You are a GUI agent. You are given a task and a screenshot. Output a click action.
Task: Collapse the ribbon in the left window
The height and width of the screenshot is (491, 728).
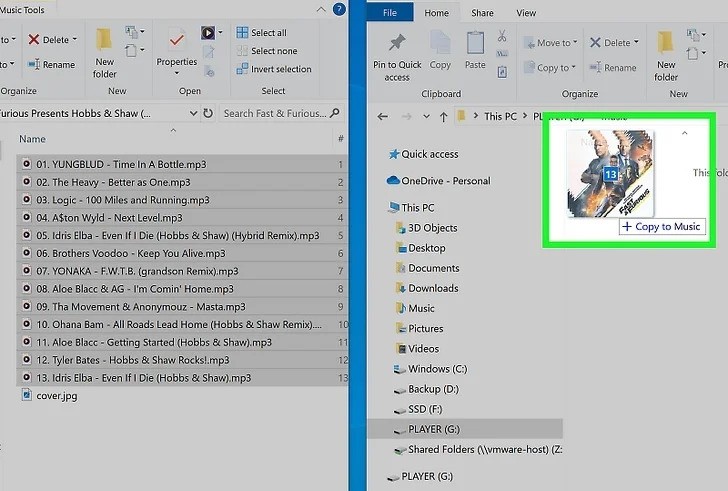tap(321, 9)
